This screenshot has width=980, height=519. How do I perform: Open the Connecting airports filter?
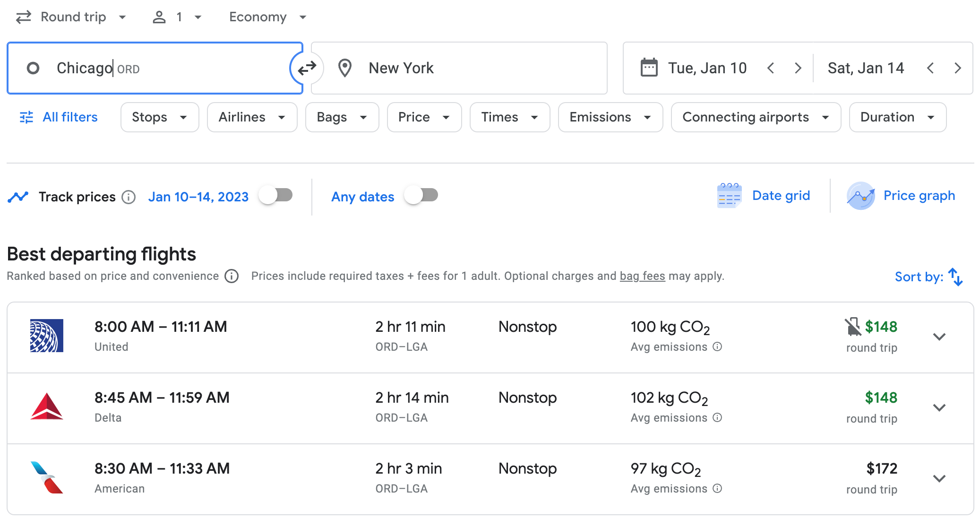tap(755, 117)
